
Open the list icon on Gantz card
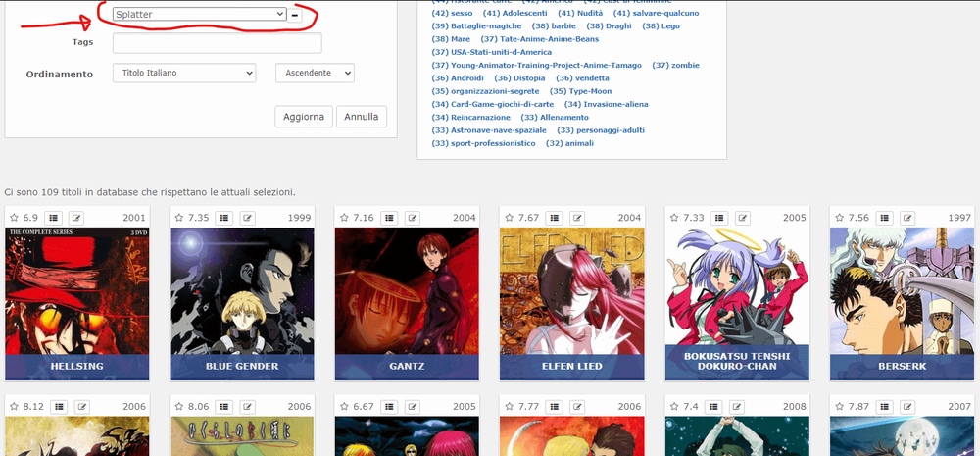[389, 218]
